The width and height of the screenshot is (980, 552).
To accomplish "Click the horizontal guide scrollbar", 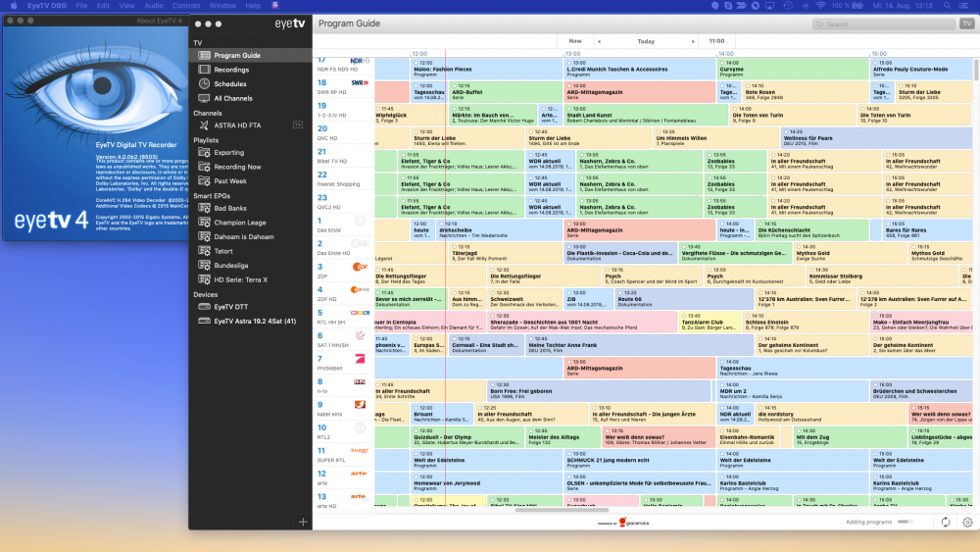I will point(561,510).
